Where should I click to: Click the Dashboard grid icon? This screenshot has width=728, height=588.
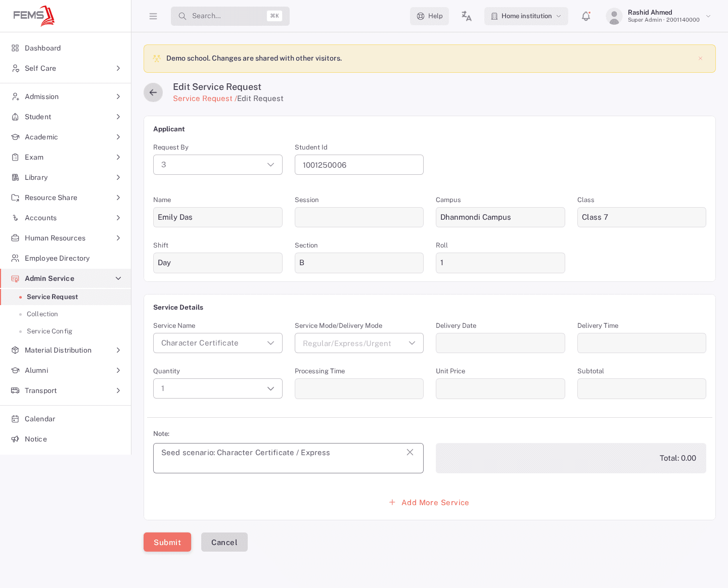15,48
